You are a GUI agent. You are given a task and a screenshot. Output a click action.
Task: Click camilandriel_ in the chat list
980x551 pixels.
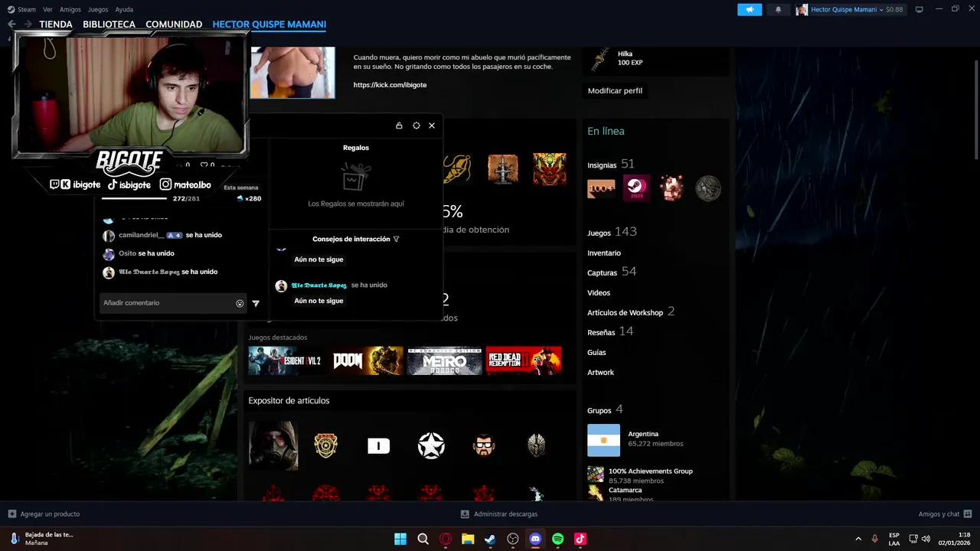(141, 235)
